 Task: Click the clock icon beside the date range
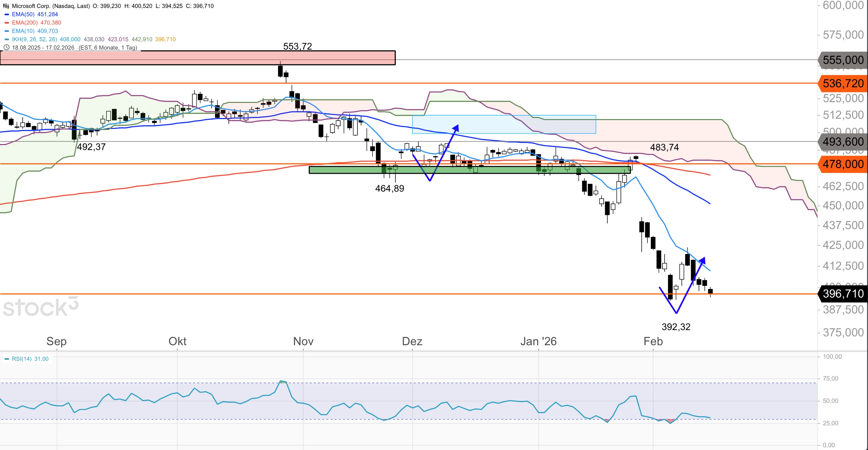6,47
